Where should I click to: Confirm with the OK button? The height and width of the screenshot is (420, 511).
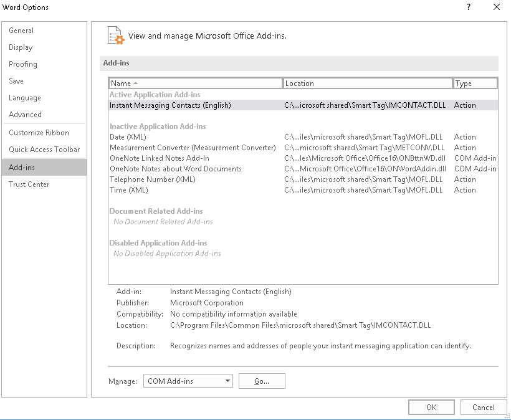(x=431, y=408)
